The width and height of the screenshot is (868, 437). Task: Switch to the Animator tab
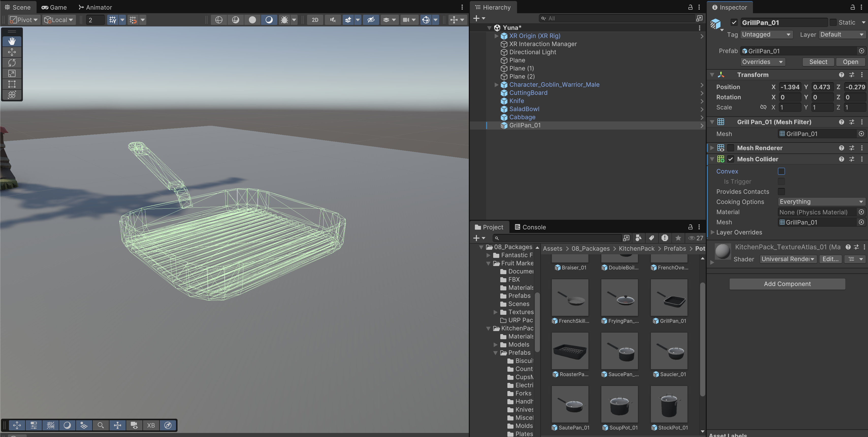tap(95, 7)
